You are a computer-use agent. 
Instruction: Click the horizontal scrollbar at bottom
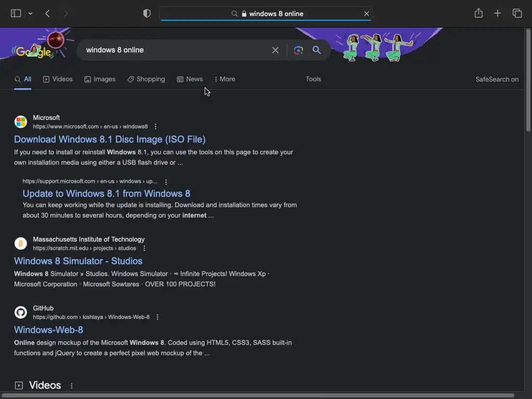pos(258,395)
